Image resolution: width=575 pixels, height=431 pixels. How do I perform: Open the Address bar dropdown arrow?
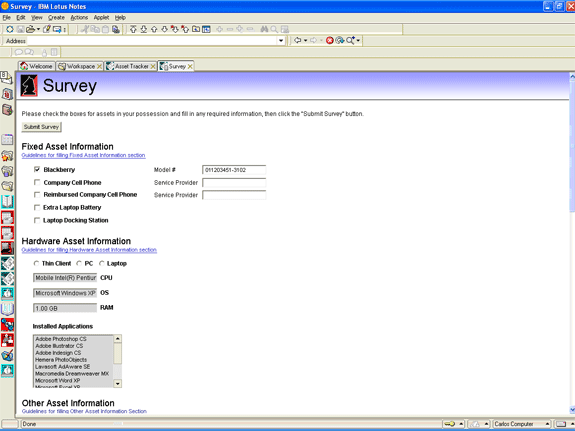coord(281,41)
